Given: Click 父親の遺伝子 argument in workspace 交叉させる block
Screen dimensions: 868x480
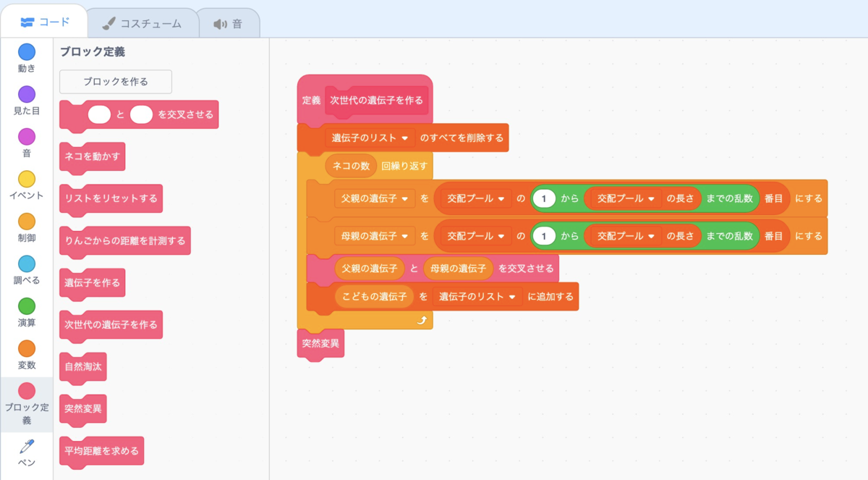Looking at the screenshot, I should [370, 268].
